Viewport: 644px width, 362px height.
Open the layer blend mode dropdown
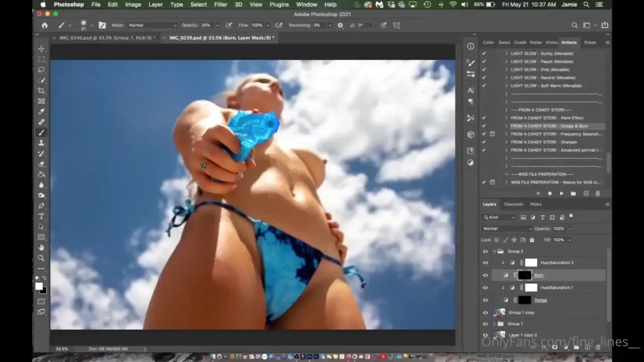click(506, 229)
